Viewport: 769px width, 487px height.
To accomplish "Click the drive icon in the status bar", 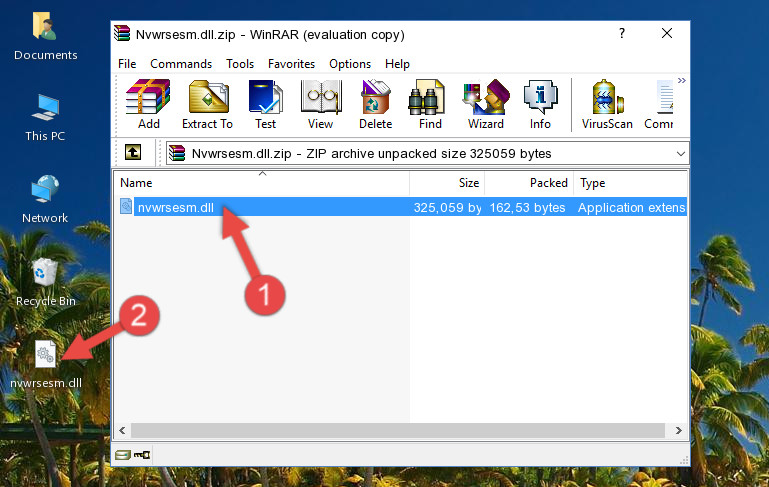I will (123, 455).
